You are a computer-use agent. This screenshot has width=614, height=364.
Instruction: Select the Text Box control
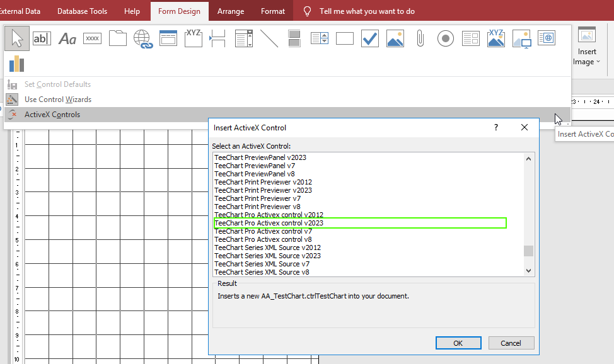pyautogui.click(x=42, y=38)
